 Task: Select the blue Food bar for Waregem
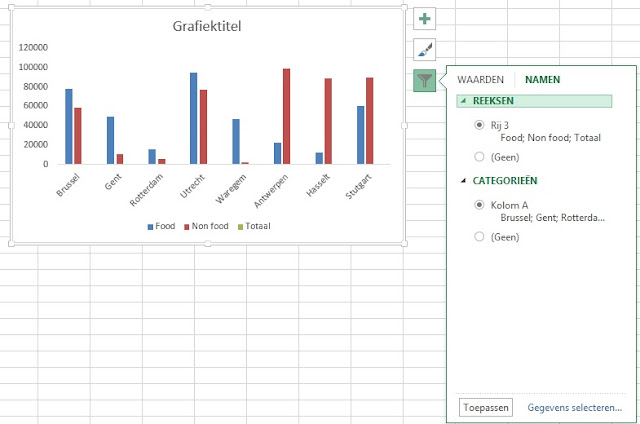click(236, 142)
